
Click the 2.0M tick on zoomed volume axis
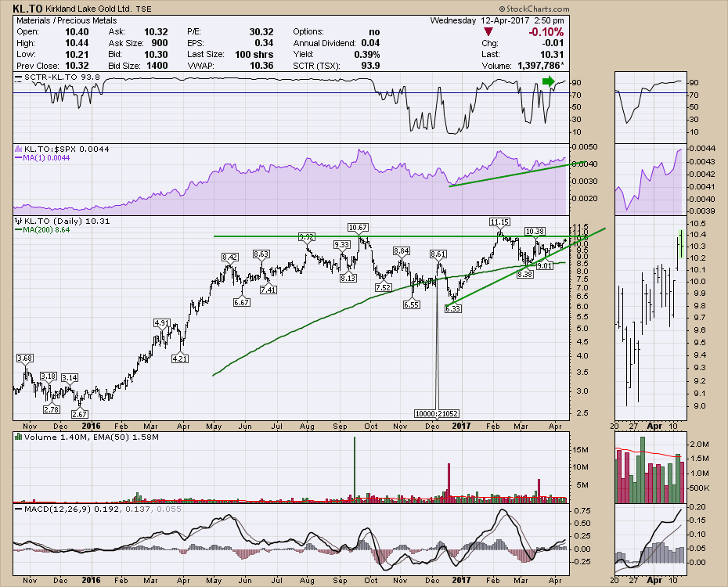click(x=699, y=444)
